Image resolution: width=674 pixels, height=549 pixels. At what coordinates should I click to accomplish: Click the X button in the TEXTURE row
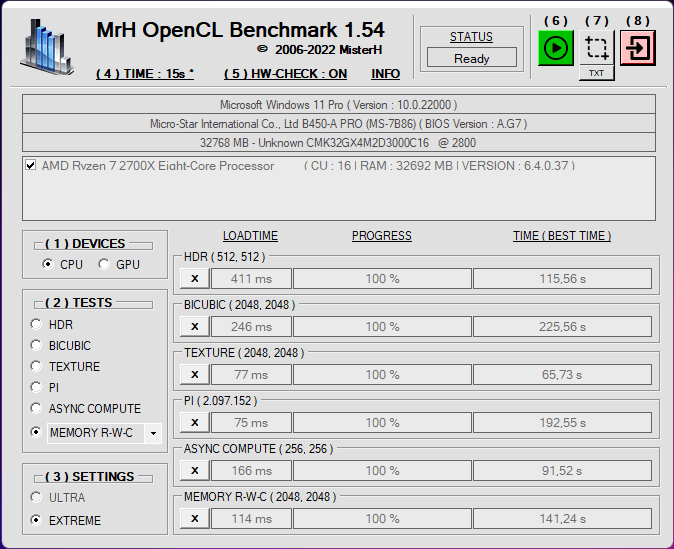coord(195,374)
